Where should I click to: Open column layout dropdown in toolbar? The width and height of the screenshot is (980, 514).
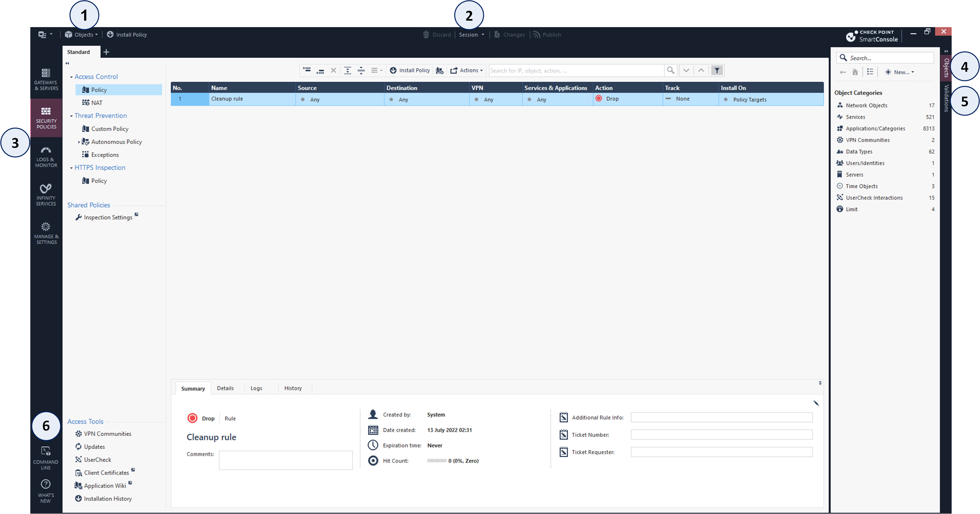click(x=377, y=70)
